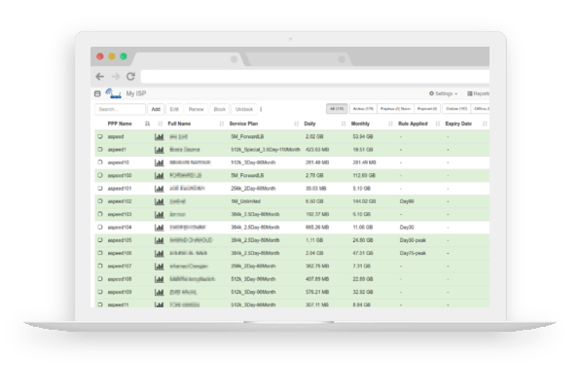Open the Settings dropdown menu
This screenshot has width=580, height=392.
[443, 93]
